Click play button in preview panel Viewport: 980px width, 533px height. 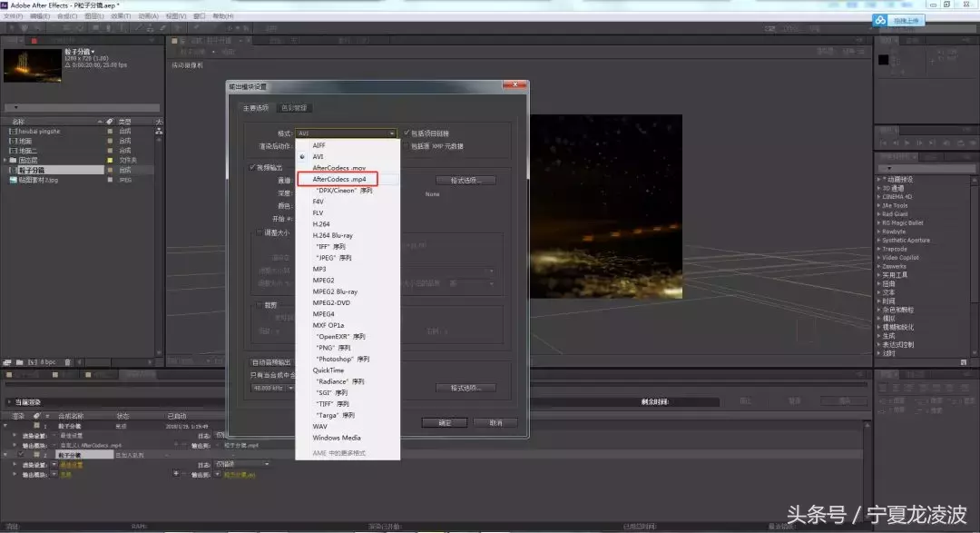point(906,143)
